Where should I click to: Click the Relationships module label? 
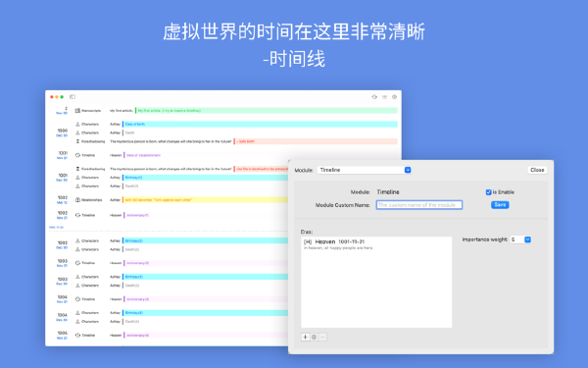point(92,200)
